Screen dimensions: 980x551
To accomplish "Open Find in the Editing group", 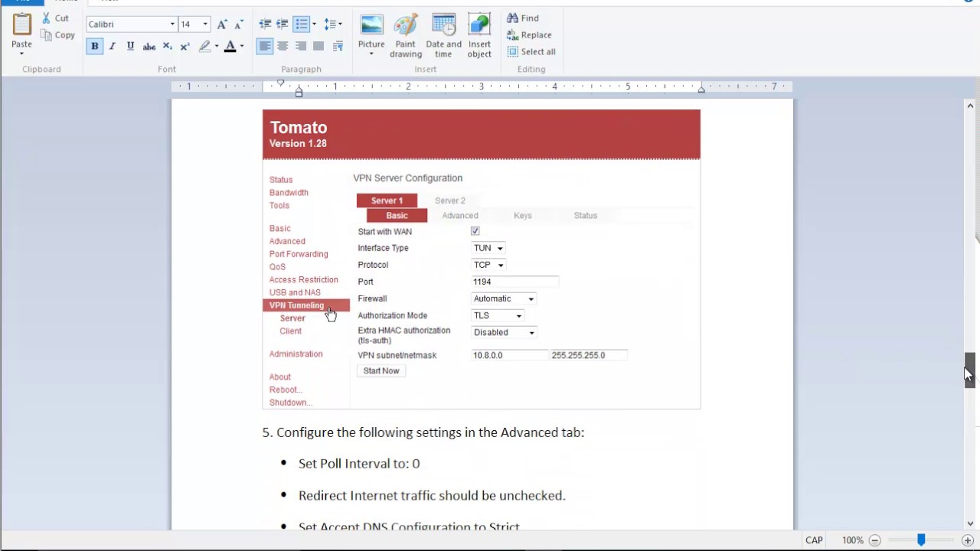I will [523, 18].
